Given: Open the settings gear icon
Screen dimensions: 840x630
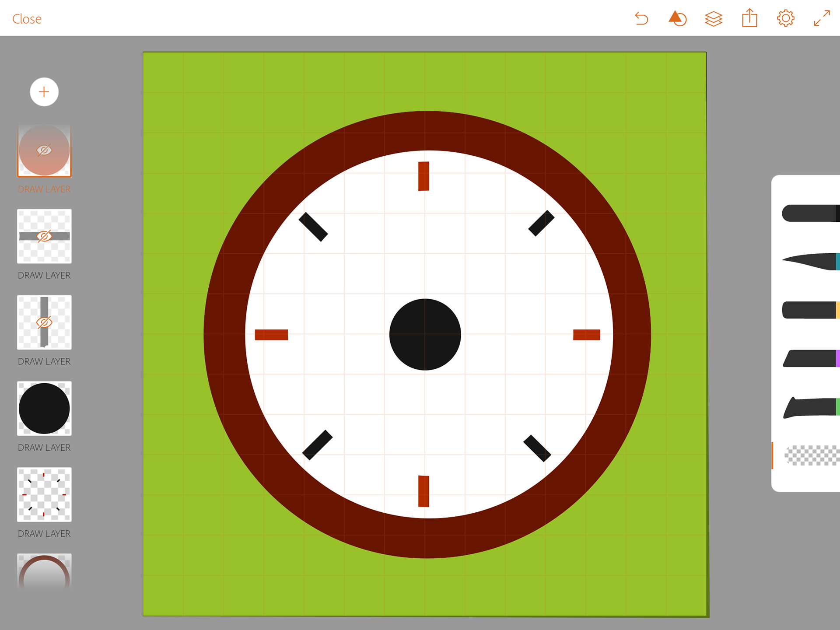Looking at the screenshot, I should (x=785, y=18).
